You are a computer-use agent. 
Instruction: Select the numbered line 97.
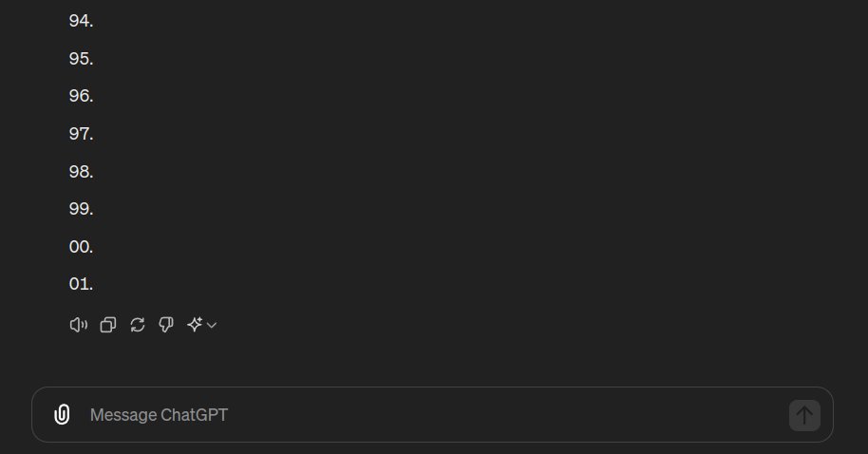81,134
